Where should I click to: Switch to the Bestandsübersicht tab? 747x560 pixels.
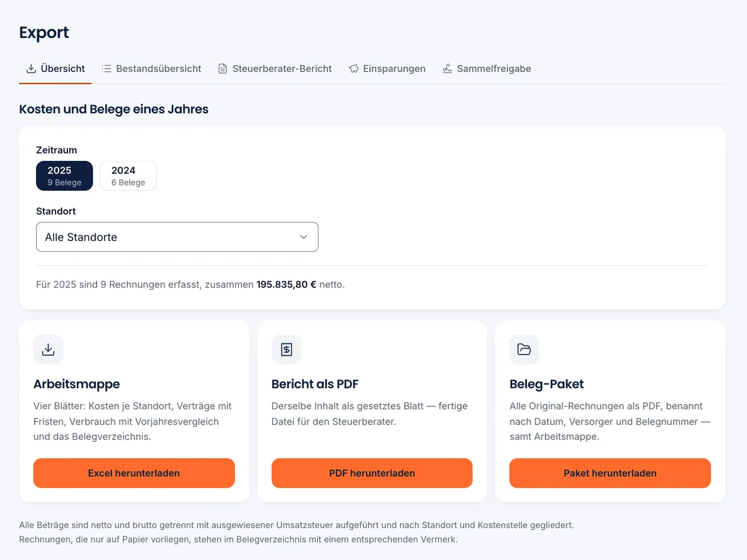[151, 69]
